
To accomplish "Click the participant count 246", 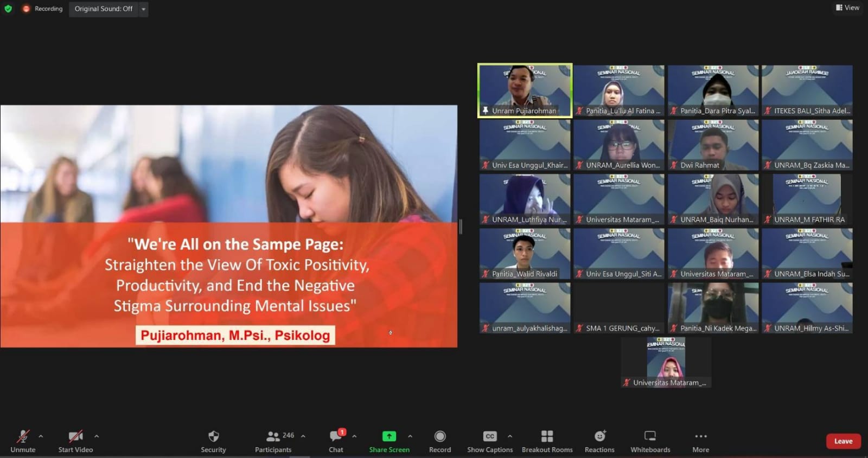I will [289, 435].
